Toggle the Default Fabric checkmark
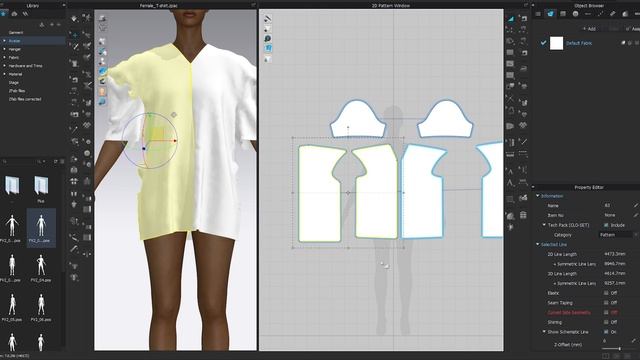 tap(543, 43)
